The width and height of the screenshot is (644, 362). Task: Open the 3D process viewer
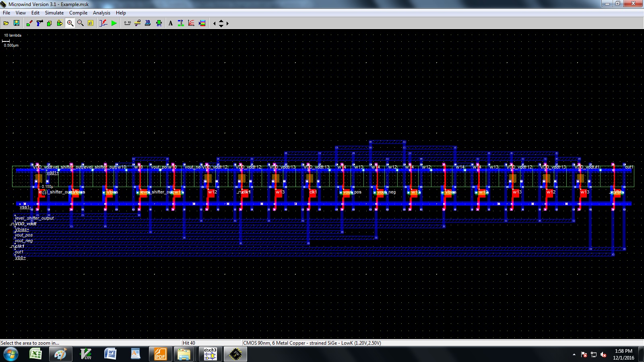click(148, 23)
